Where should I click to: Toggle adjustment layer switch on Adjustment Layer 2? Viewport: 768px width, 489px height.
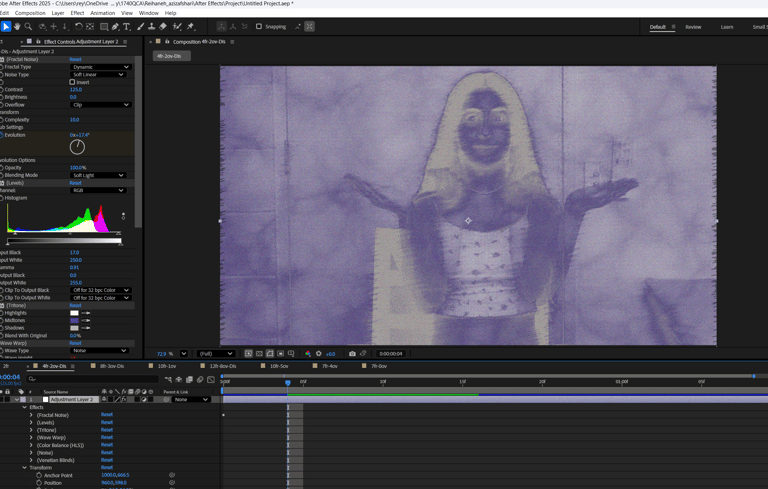(x=144, y=399)
